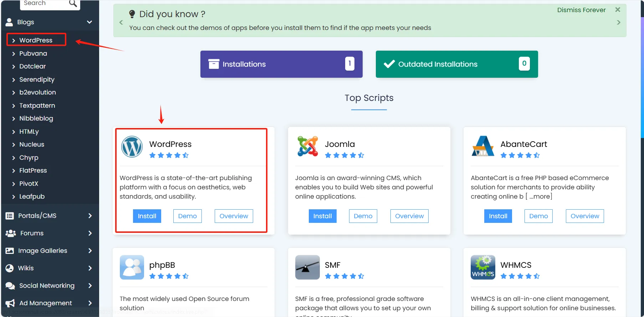Install WordPress from Top Scripts
The image size is (644, 317).
point(147,216)
